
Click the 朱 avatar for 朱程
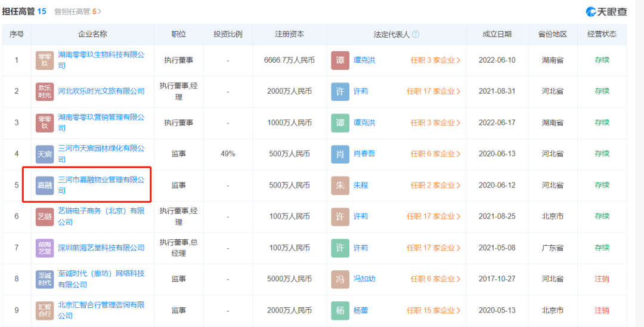coord(340,186)
